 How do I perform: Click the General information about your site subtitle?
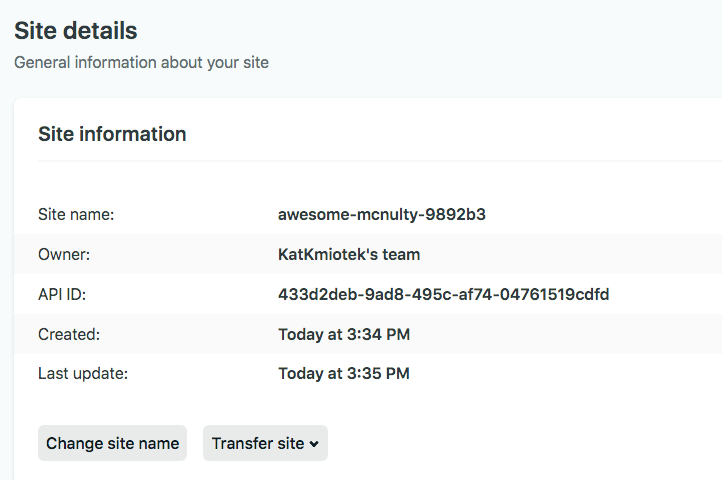(x=141, y=63)
